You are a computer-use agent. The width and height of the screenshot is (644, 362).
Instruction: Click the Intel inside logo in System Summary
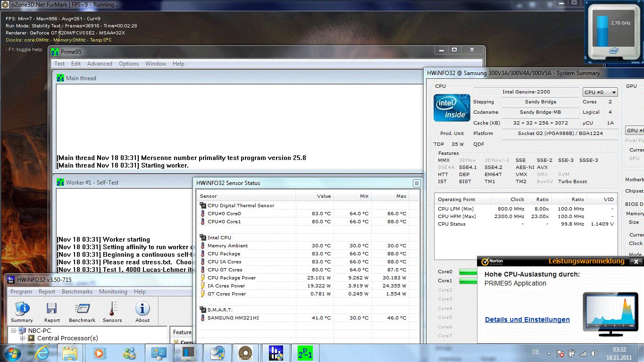click(452, 108)
